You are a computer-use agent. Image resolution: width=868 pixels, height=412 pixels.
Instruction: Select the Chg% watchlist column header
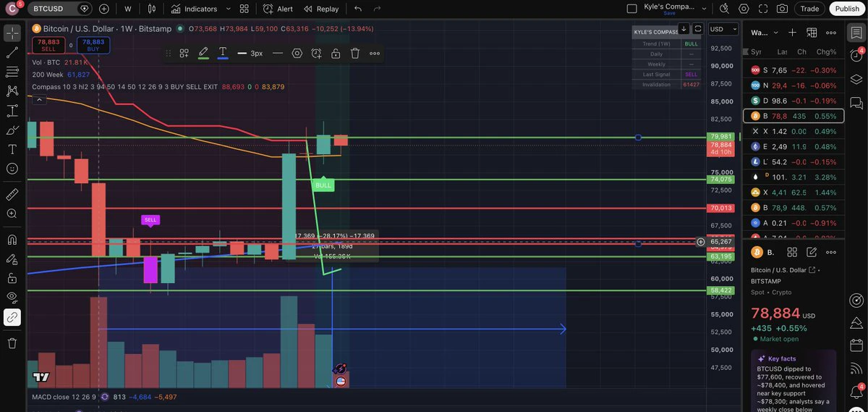(826, 52)
